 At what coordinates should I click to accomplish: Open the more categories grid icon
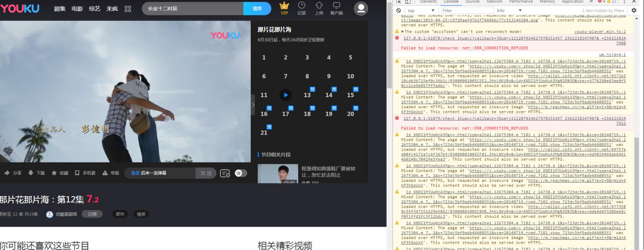(128, 9)
